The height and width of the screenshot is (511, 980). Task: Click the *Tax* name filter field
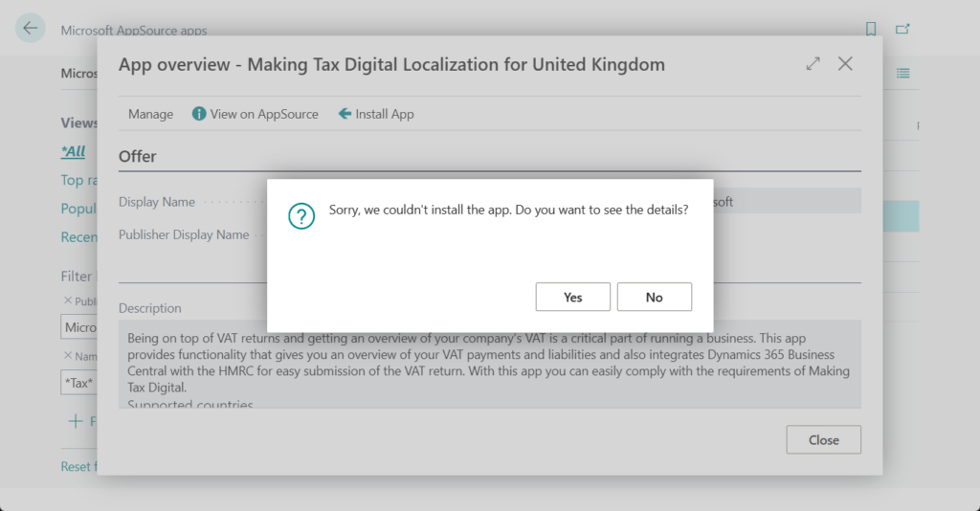pos(78,383)
